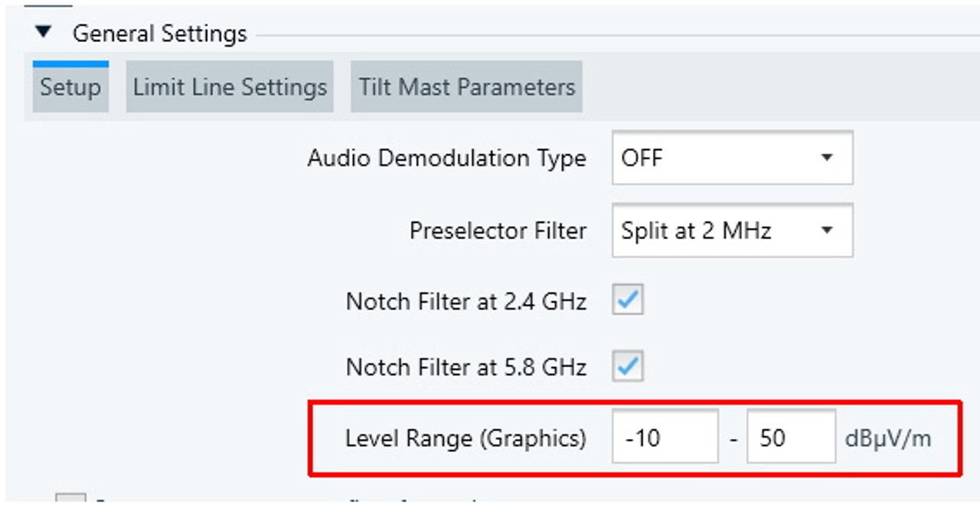The width and height of the screenshot is (980, 505).
Task: Click the Level Range (Graphics) label
Action: coord(465,438)
